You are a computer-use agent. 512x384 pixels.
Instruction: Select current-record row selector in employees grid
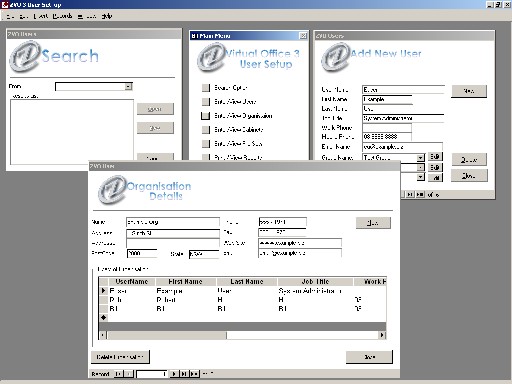[103, 291]
